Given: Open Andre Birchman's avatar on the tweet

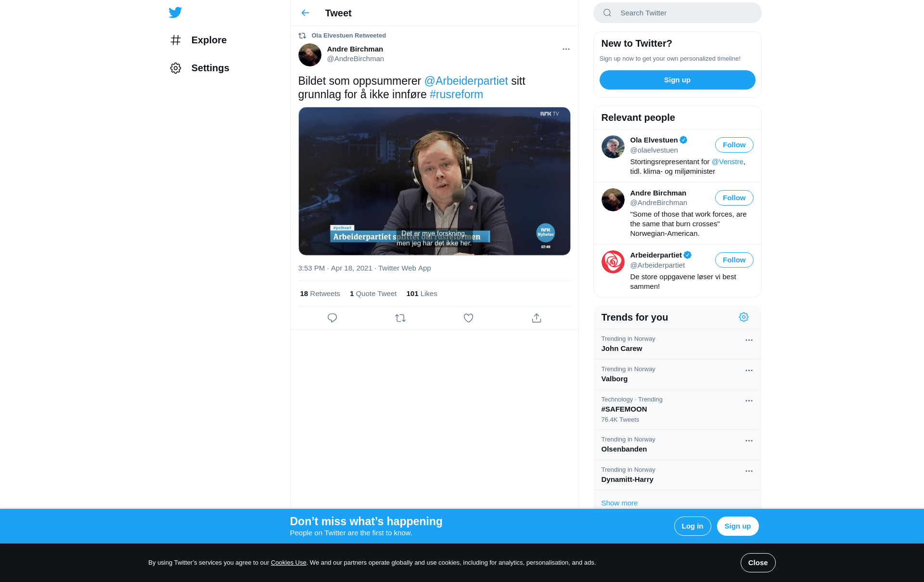Looking at the screenshot, I should (x=310, y=55).
